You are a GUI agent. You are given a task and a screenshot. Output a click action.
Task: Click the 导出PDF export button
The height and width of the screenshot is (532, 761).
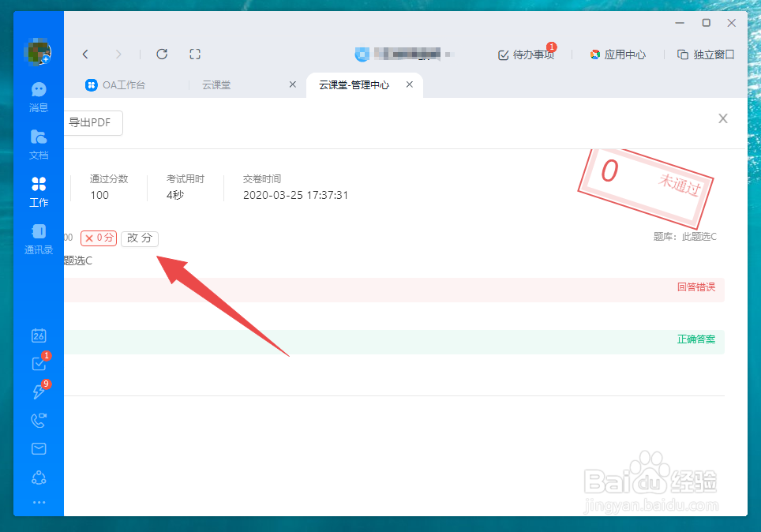92,123
